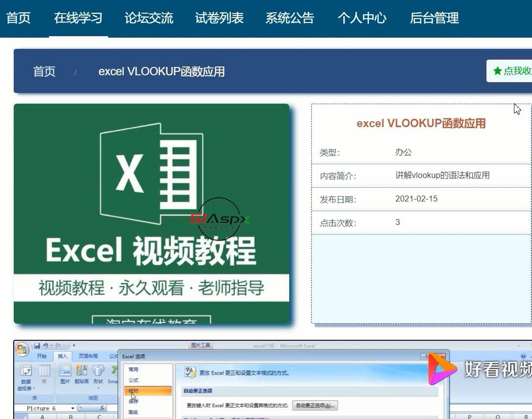Switch to the 插入 ribbon tab
This screenshot has height=419, width=532.
coord(63,356)
